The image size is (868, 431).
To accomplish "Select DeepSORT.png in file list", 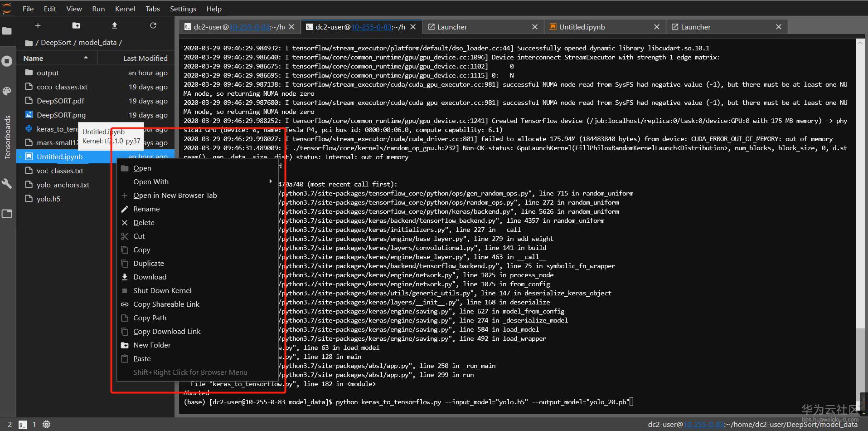I will coord(96,115).
